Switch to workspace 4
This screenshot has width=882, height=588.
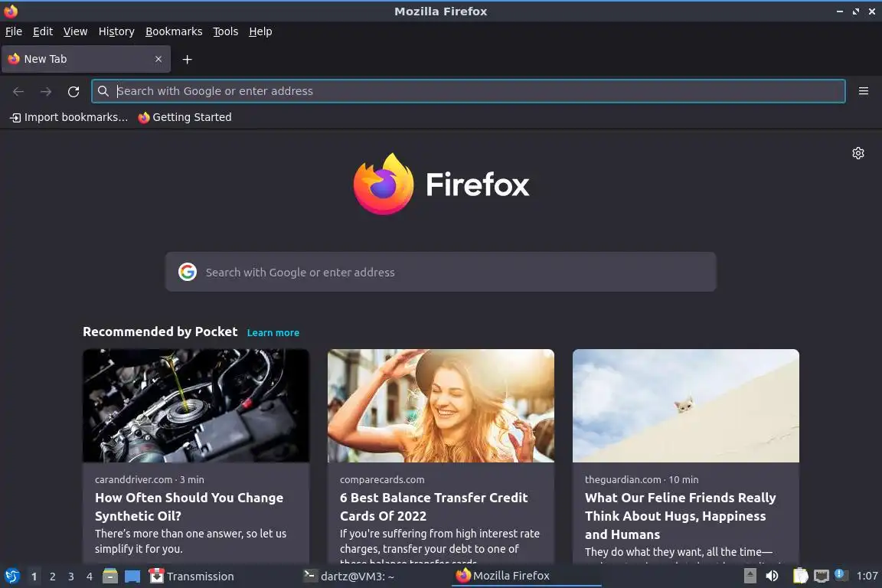[90, 577]
